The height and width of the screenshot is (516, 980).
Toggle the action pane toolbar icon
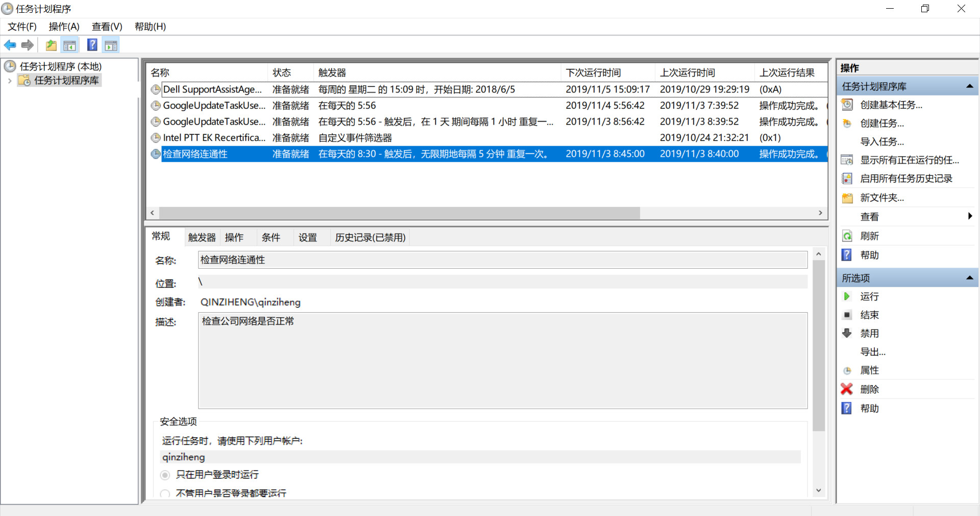111,45
